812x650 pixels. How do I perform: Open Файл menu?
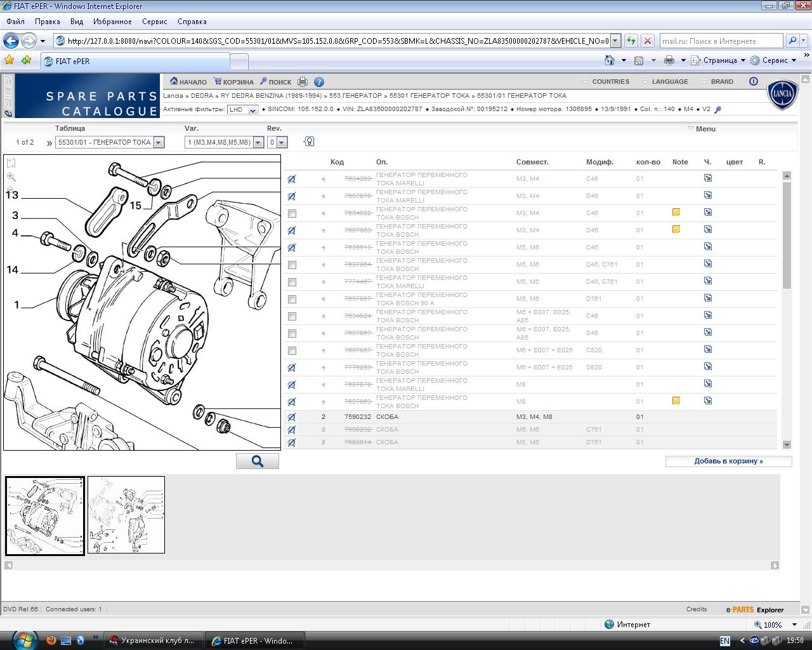(x=15, y=21)
